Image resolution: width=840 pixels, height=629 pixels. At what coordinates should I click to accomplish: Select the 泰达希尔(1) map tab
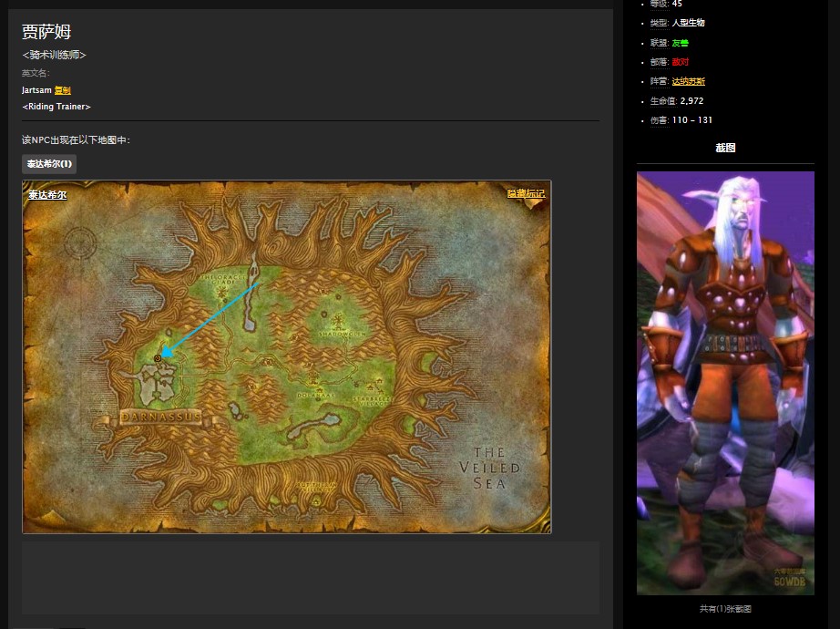click(x=49, y=164)
